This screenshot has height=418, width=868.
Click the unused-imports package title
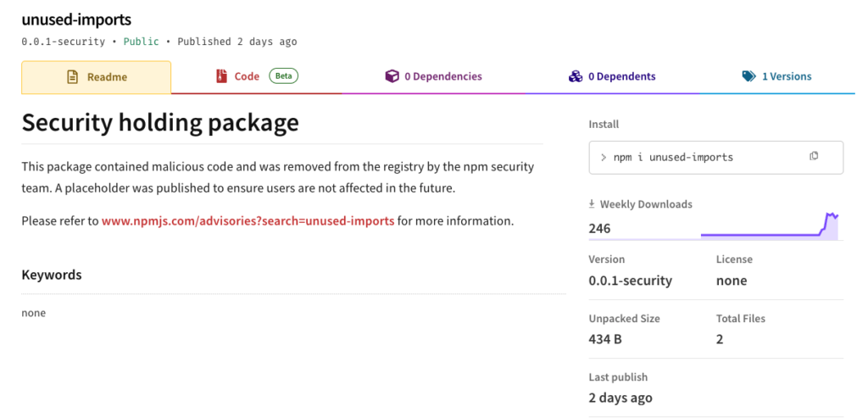(x=76, y=20)
